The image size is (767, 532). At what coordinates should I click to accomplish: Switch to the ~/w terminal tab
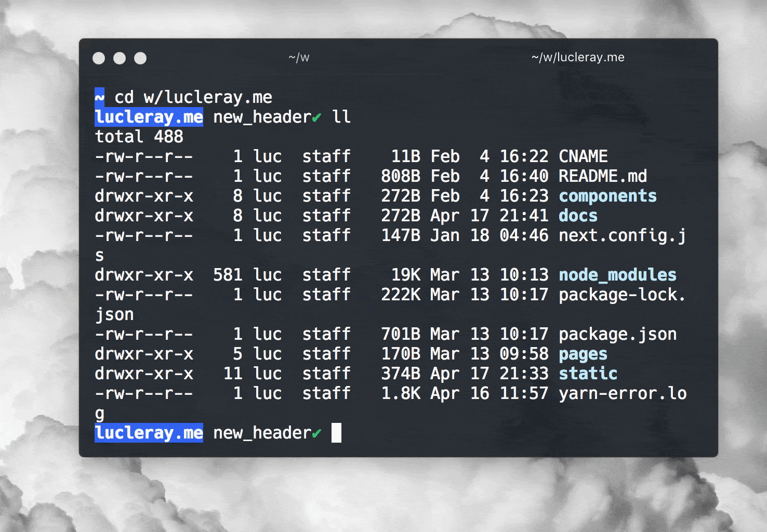(299, 58)
